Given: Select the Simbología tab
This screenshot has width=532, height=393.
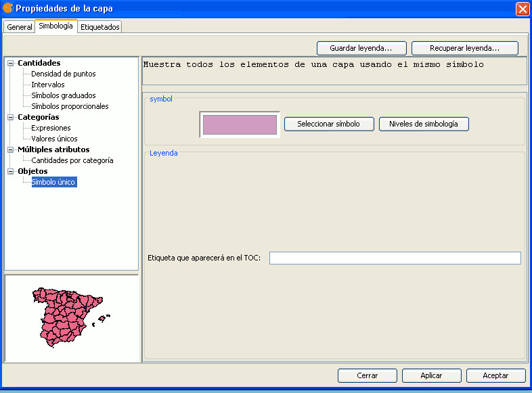Looking at the screenshot, I should click(56, 26).
